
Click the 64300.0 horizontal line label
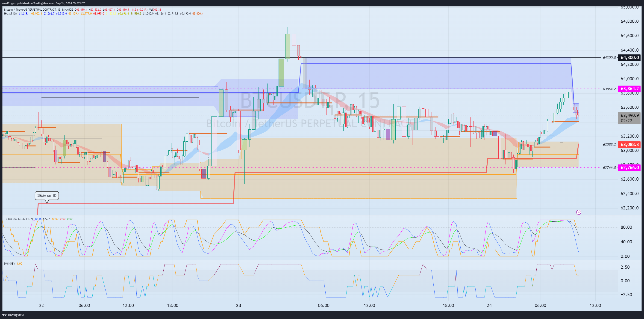click(609, 57)
